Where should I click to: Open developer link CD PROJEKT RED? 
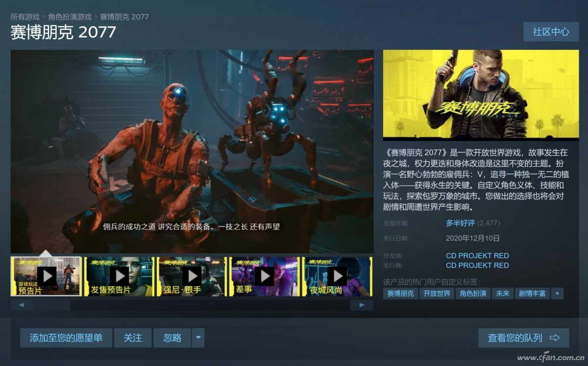(477, 255)
